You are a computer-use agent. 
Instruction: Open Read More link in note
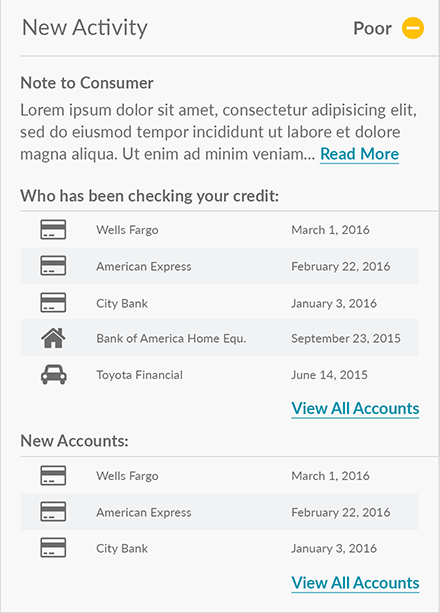tap(359, 154)
